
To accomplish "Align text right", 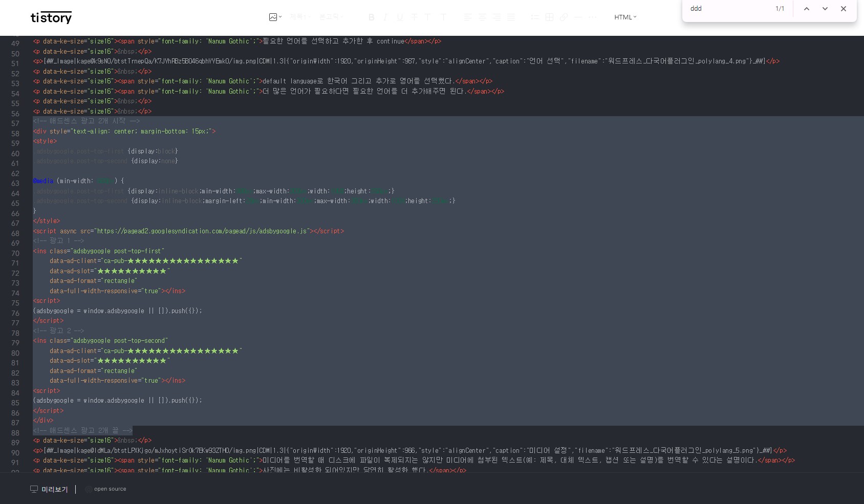I will tap(496, 17).
